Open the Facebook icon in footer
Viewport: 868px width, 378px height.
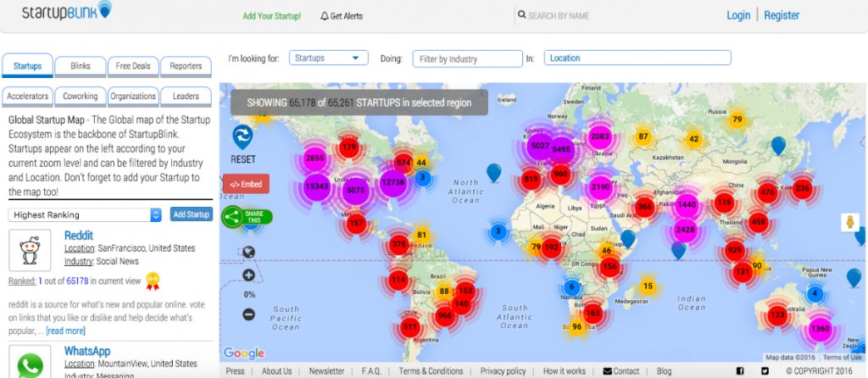[740, 371]
